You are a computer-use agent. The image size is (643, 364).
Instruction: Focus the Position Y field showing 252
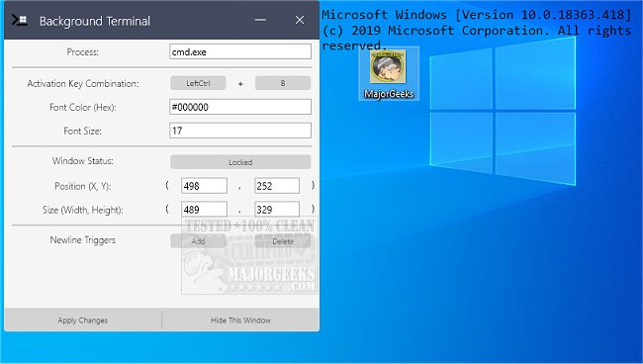click(x=277, y=186)
